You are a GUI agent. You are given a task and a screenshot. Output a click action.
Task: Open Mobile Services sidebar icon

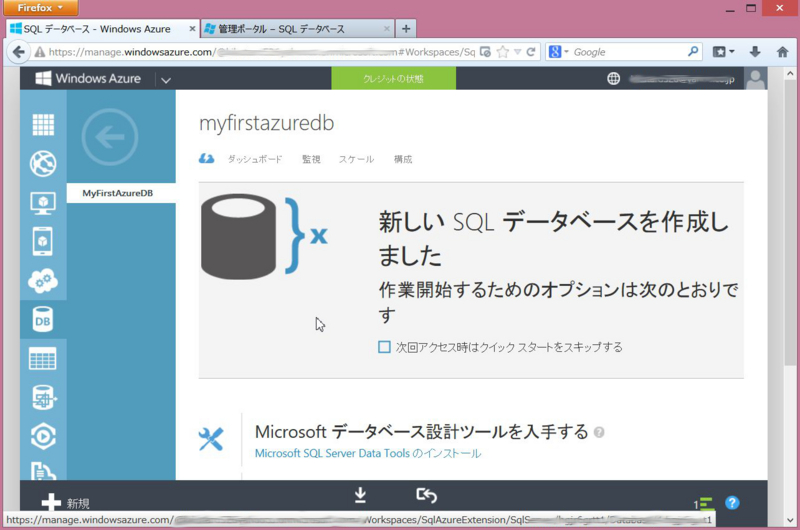click(43, 241)
